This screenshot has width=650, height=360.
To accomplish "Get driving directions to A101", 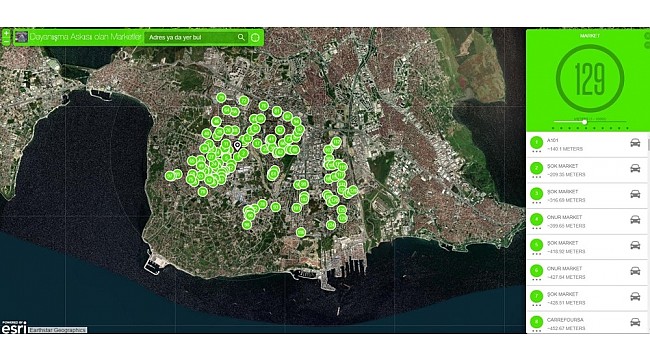I will tap(635, 143).
